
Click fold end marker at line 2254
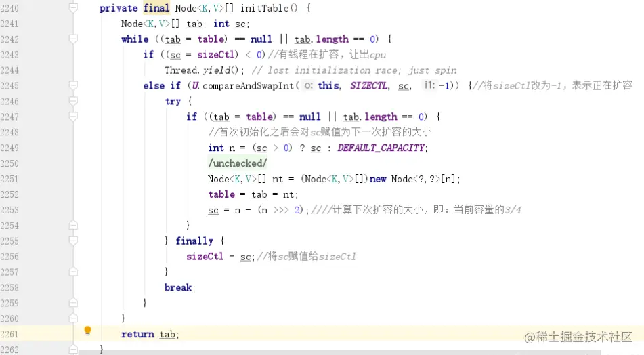73,225
